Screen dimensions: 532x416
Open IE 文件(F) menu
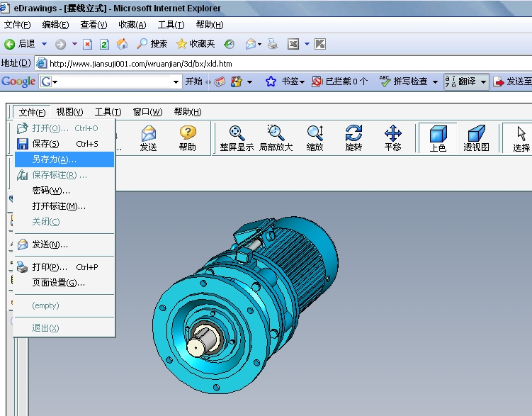(x=17, y=25)
